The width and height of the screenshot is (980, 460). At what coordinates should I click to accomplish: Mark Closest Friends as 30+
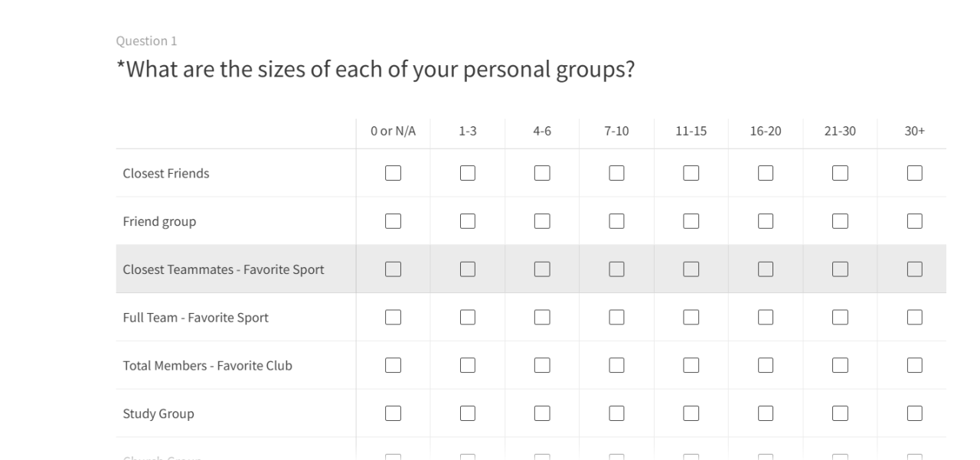click(x=914, y=174)
